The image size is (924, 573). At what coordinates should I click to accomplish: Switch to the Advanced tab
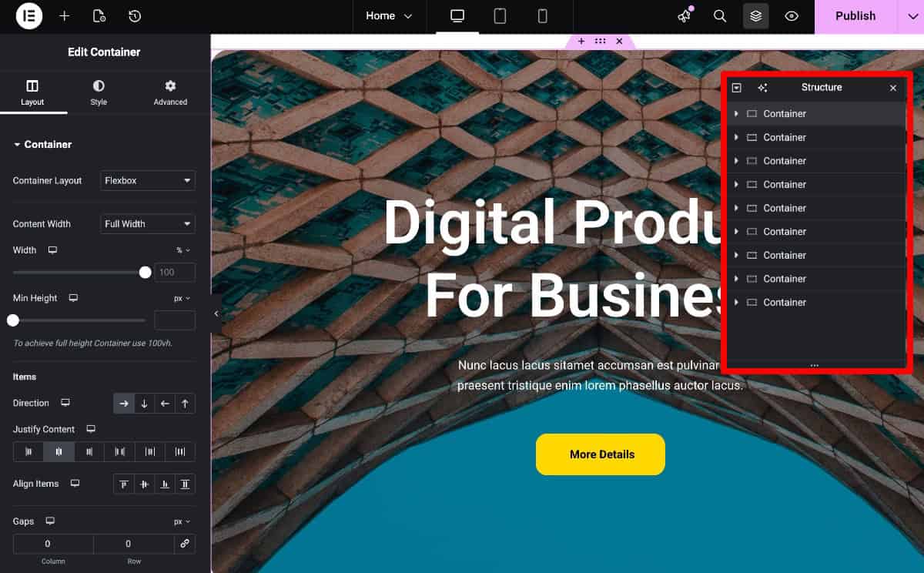coord(170,92)
